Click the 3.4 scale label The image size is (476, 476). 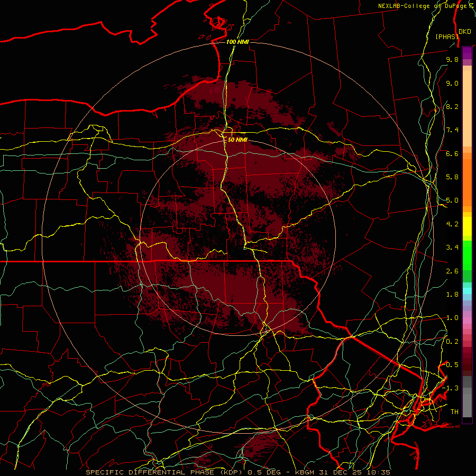click(x=452, y=248)
